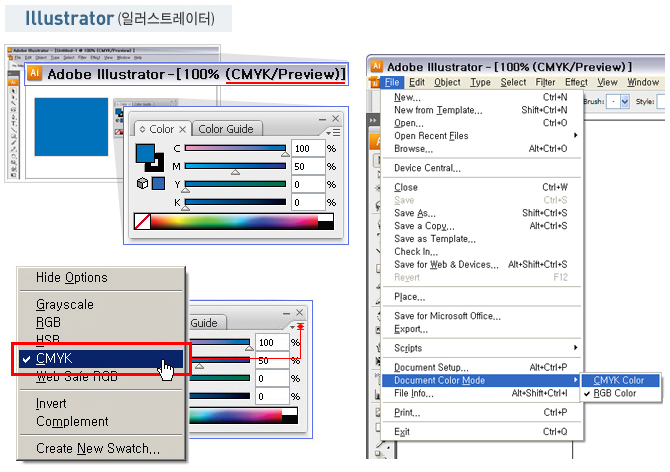670x472 pixels.
Task: Choose Export... from the File menu
Action: click(481, 329)
